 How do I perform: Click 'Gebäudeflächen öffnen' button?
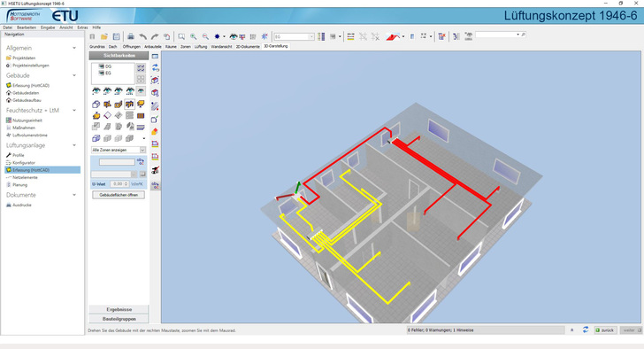(x=119, y=195)
